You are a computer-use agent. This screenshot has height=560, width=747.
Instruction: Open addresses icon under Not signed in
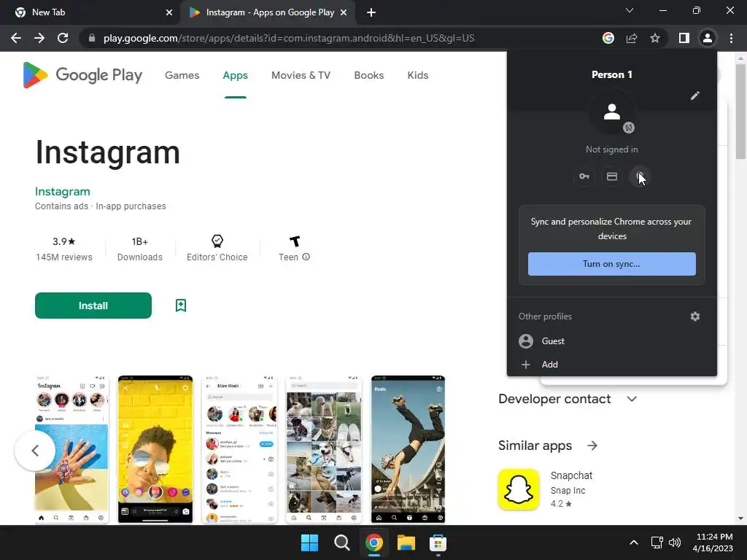tap(640, 176)
